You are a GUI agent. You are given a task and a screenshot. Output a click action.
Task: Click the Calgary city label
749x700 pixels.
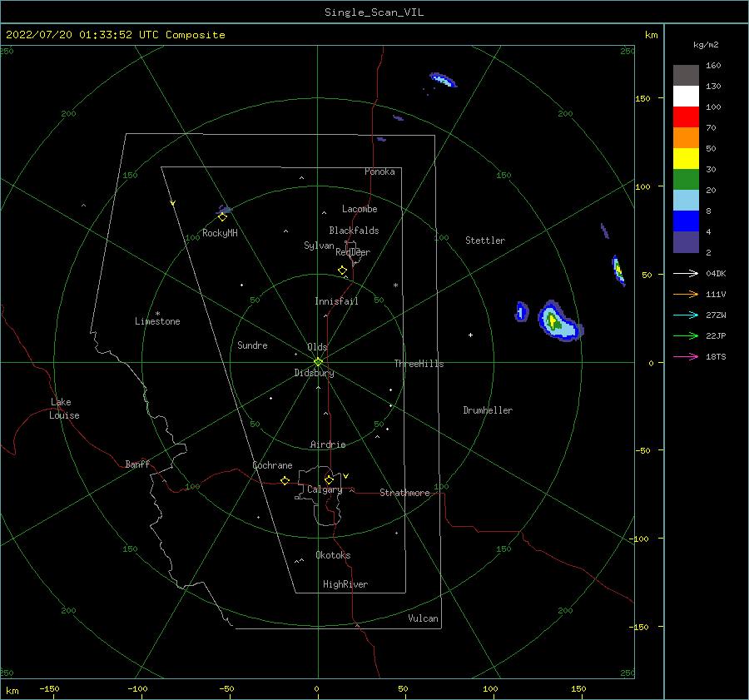pyautogui.click(x=325, y=489)
